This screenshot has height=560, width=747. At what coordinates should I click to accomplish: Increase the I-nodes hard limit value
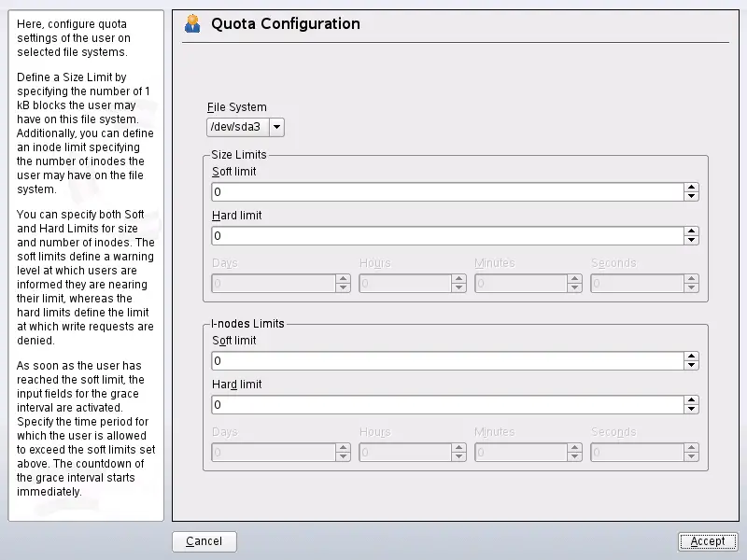click(x=691, y=399)
